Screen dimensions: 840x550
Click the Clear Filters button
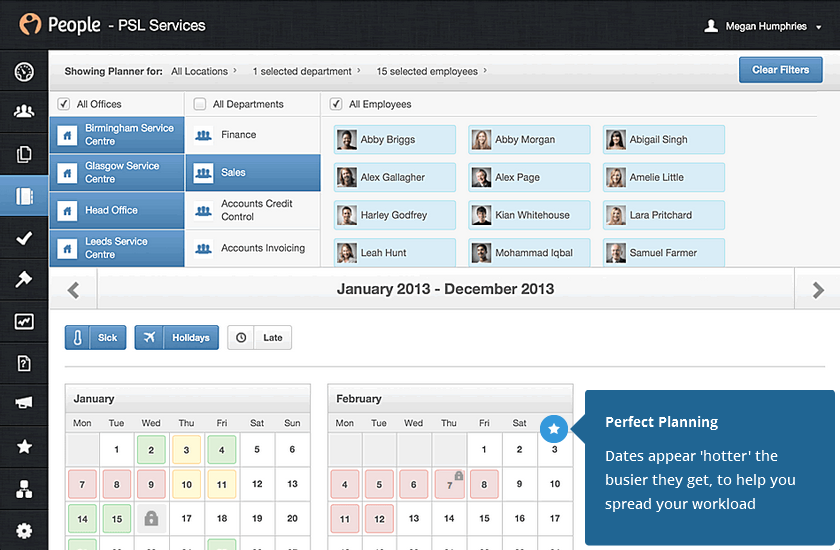[x=781, y=70]
